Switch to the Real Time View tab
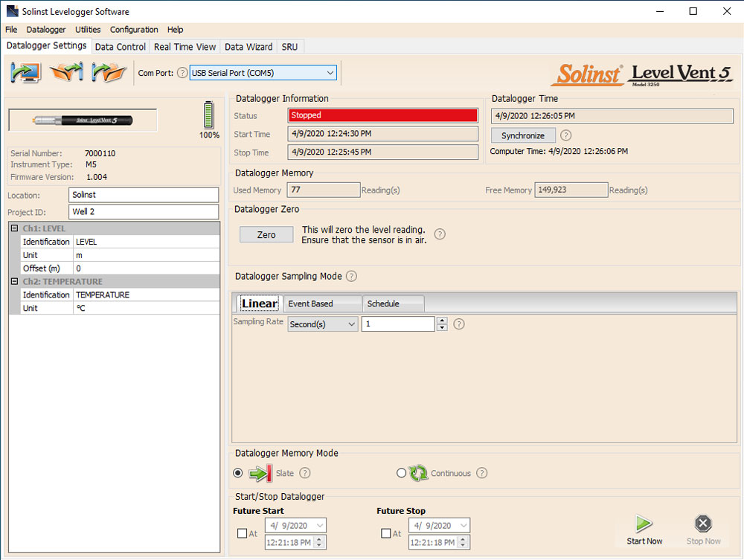 click(185, 46)
